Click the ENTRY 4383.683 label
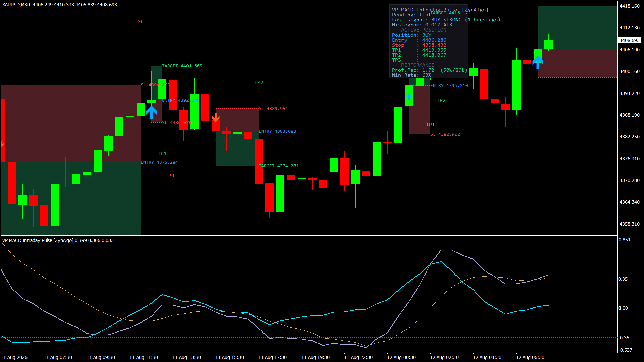The image size is (644, 362). click(277, 131)
